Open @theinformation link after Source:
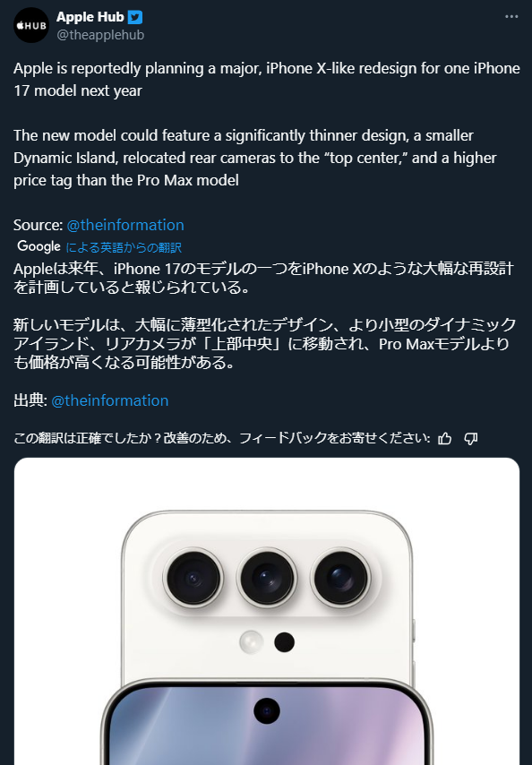 pyautogui.click(x=125, y=225)
